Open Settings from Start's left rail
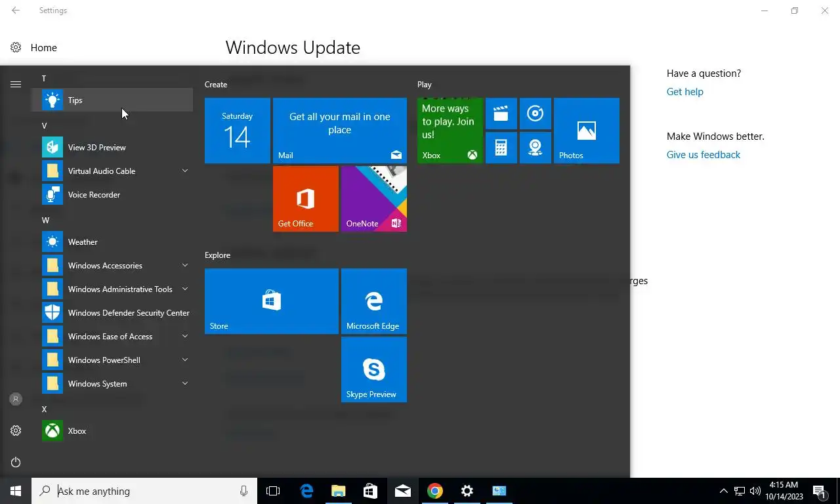Viewport: 840px width, 504px height. (16, 430)
